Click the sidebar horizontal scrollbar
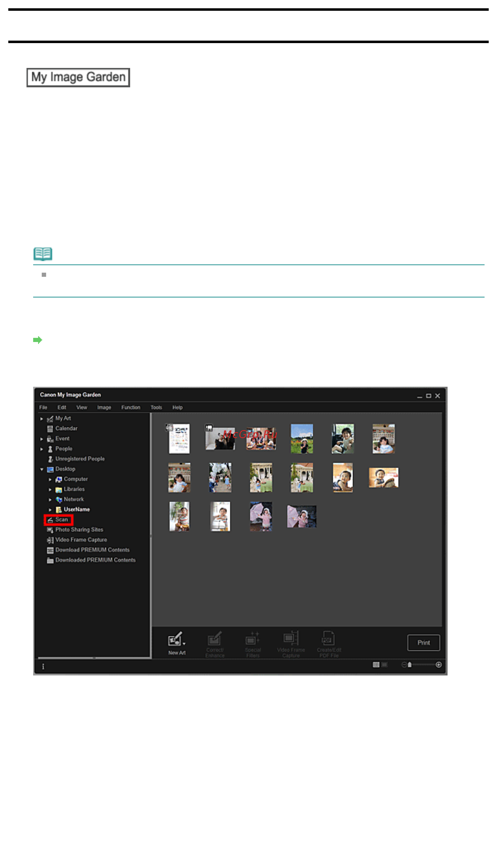 point(94,658)
